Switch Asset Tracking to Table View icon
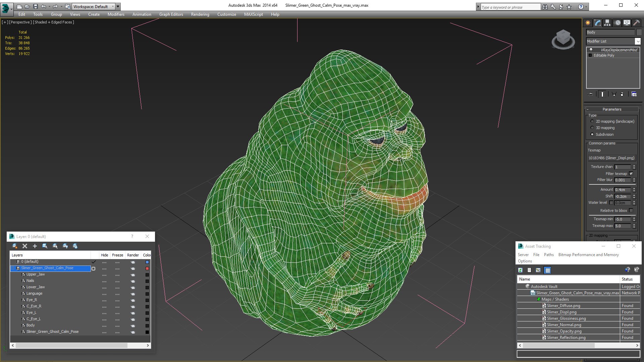The height and width of the screenshot is (362, 644). coord(548,270)
